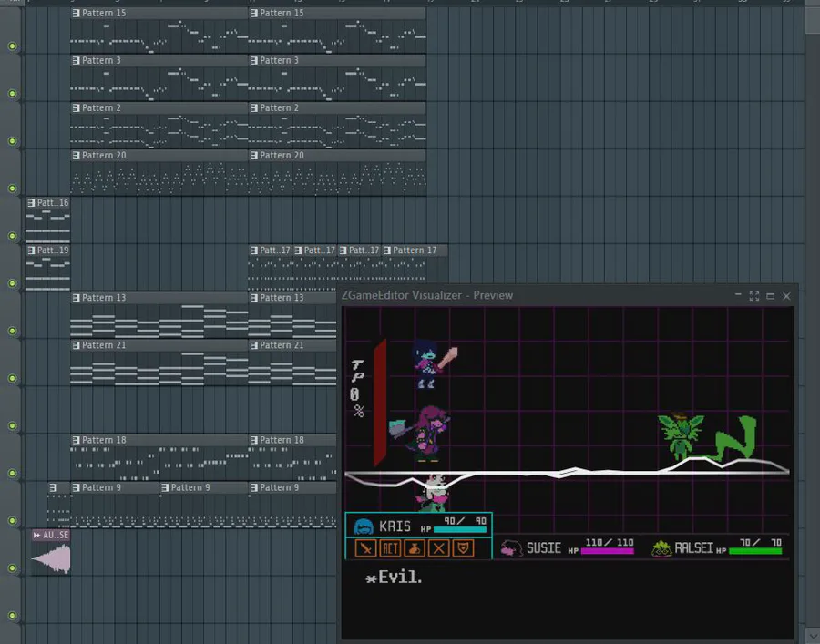Click the RALSEI name label
This screenshot has height=644, width=820.
(694, 547)
